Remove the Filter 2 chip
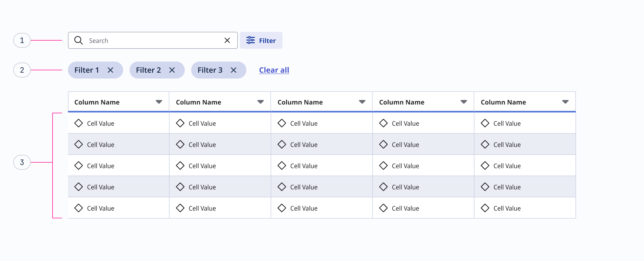 click(x=172, y=70)
